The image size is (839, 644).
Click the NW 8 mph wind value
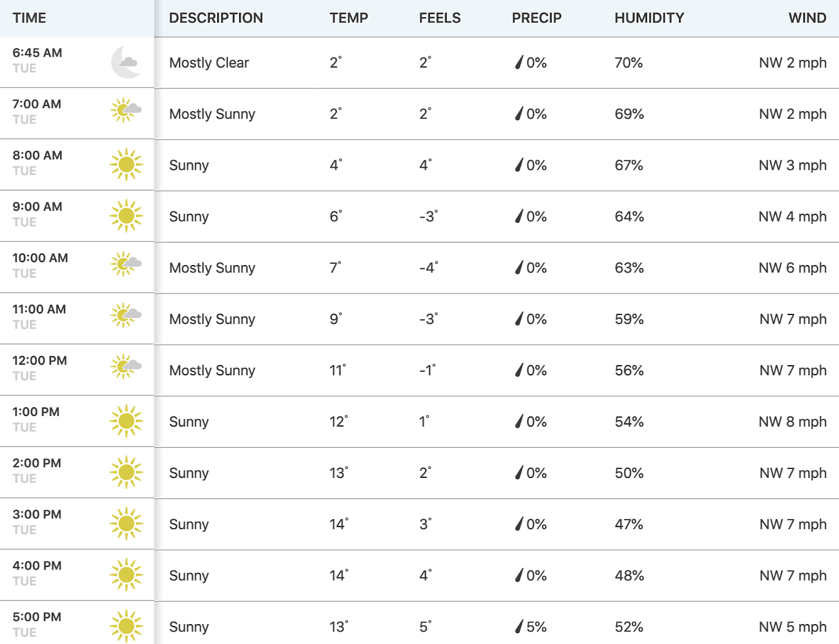point(793,421)
